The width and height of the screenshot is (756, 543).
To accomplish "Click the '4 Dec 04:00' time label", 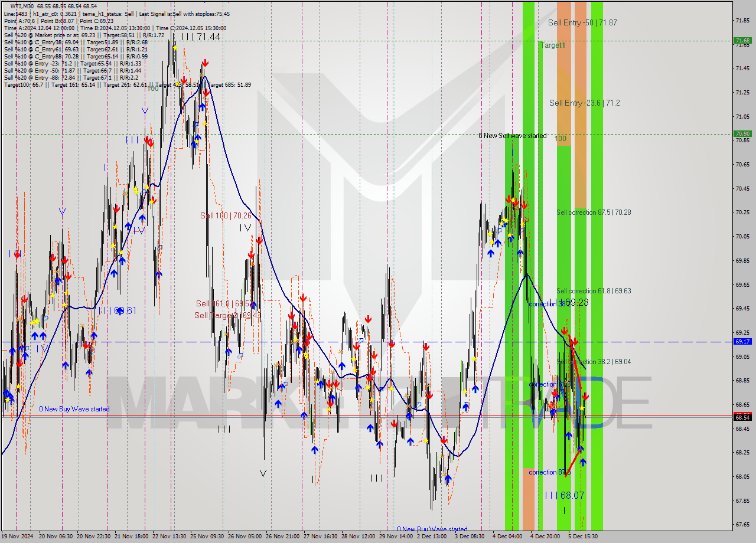I will 508,537.
